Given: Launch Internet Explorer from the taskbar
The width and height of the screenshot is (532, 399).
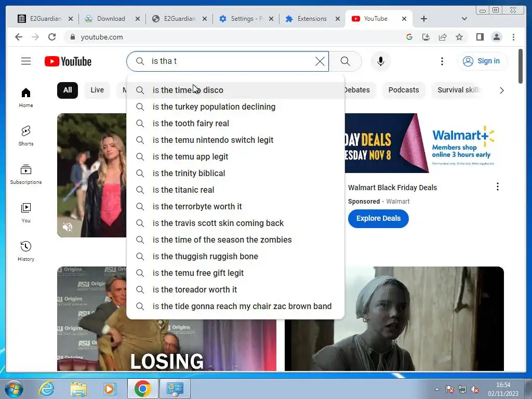Looking at the screenshot, I should click(46, 389).
